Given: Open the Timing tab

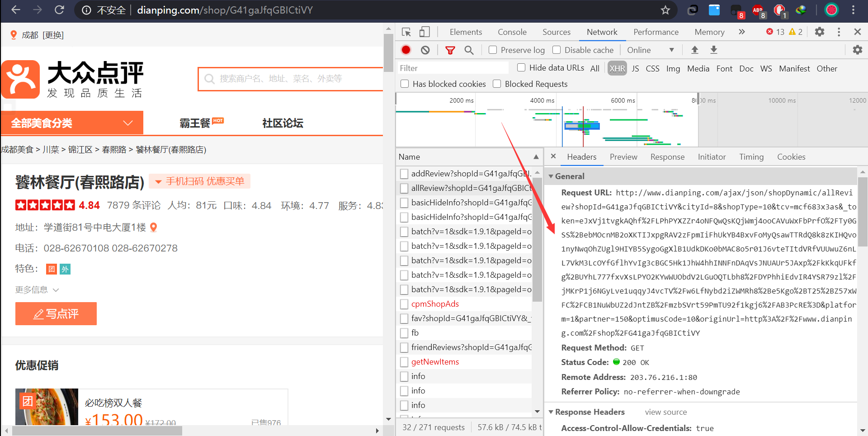Looking at the screenshot, I should click(x=751, y=157).
